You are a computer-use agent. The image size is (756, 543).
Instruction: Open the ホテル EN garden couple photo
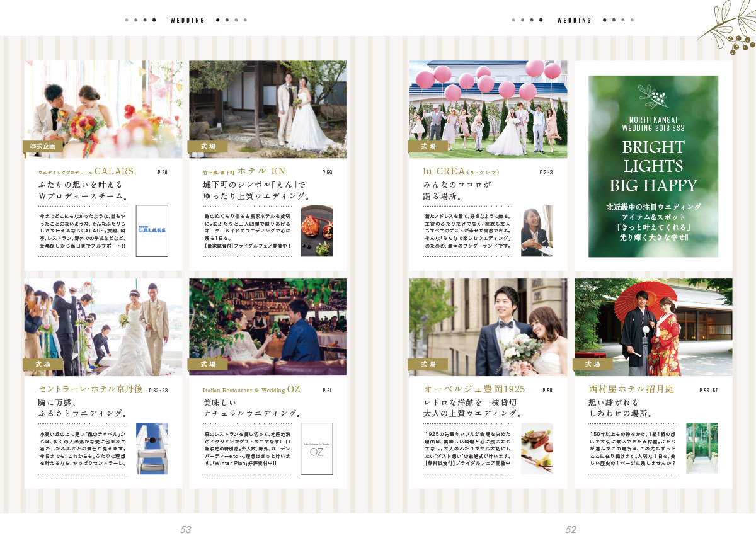pyautogui.click(x=268, y=110)
